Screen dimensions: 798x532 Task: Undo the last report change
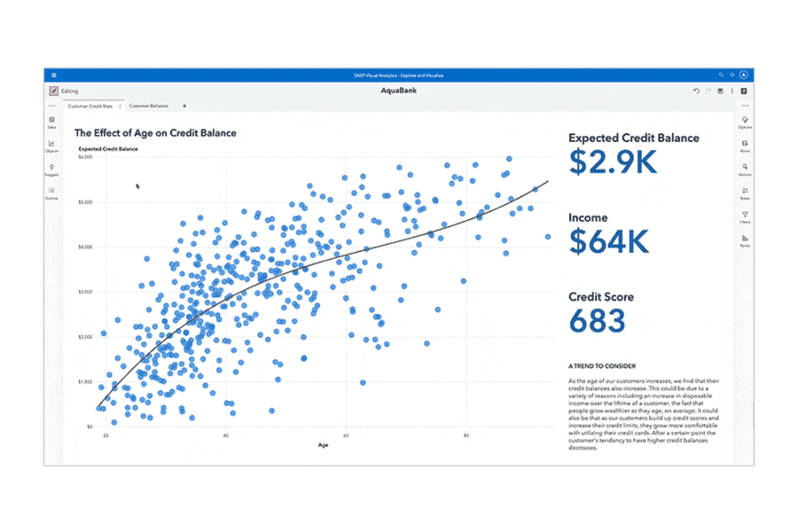click(x=696, y=91)
